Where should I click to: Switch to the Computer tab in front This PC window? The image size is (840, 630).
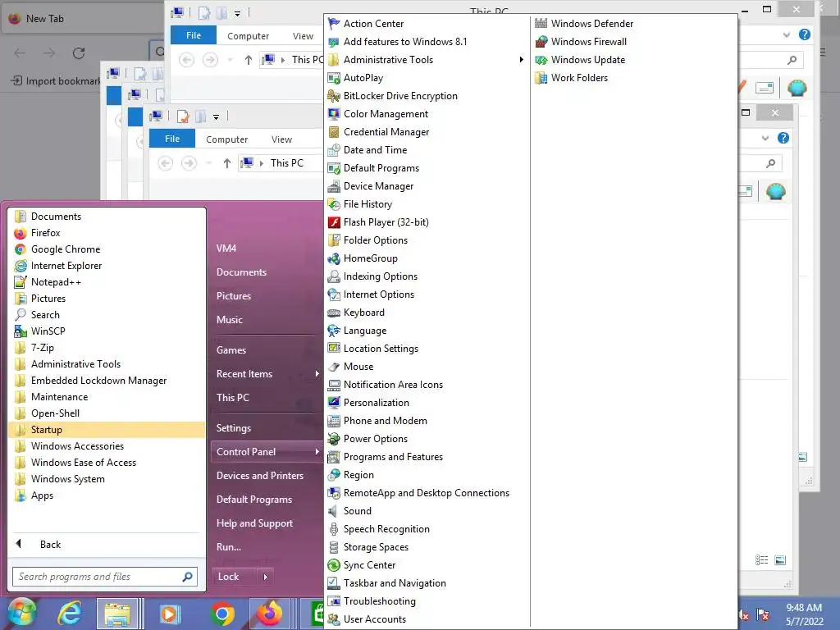pyautogui.click(x=226, y=139)
